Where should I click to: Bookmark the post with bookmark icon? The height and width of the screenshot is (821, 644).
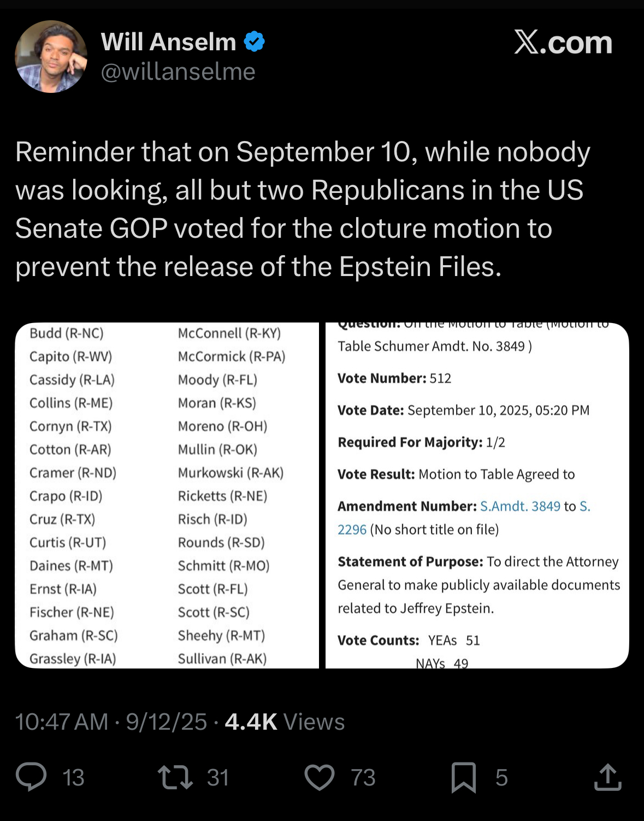[x=464, y=777]
